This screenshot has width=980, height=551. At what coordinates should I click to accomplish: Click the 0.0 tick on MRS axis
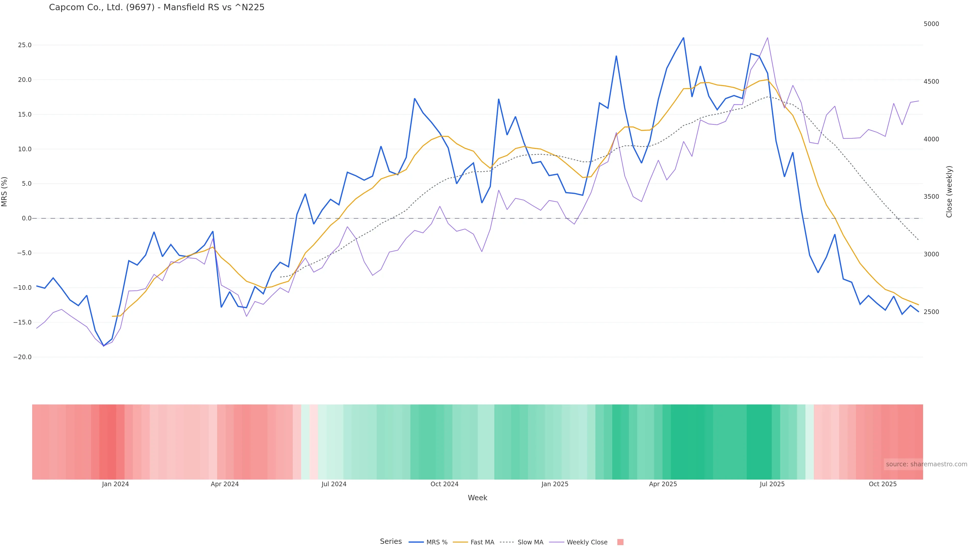(x=27, y=218)
